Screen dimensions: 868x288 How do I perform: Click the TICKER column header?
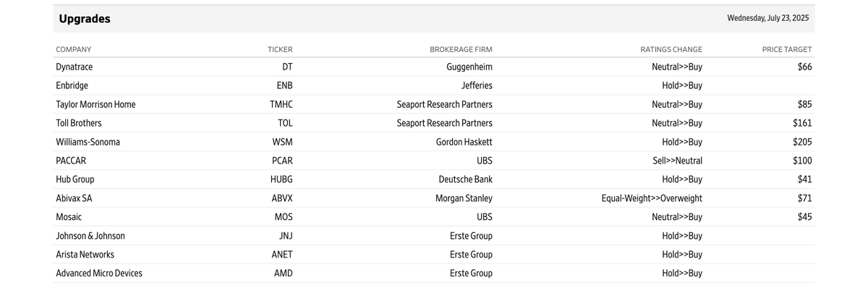pyautogui.click(x=280, y=49)
